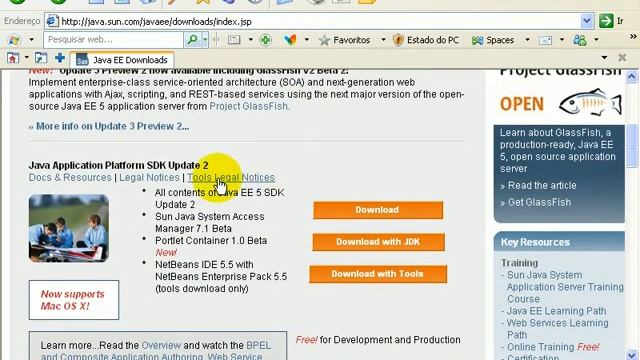The image size is (640, 360).
Task: Open the Read the article link
Action: pos(542,185)
